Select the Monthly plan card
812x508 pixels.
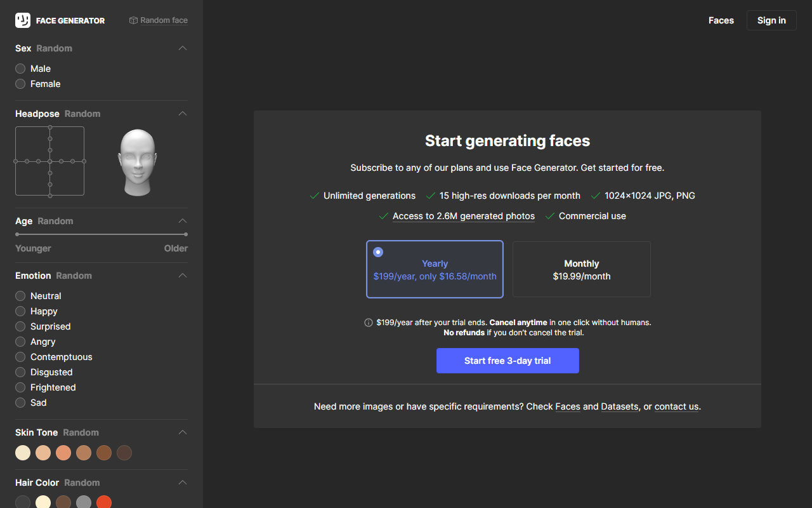[x=581, y=269]
